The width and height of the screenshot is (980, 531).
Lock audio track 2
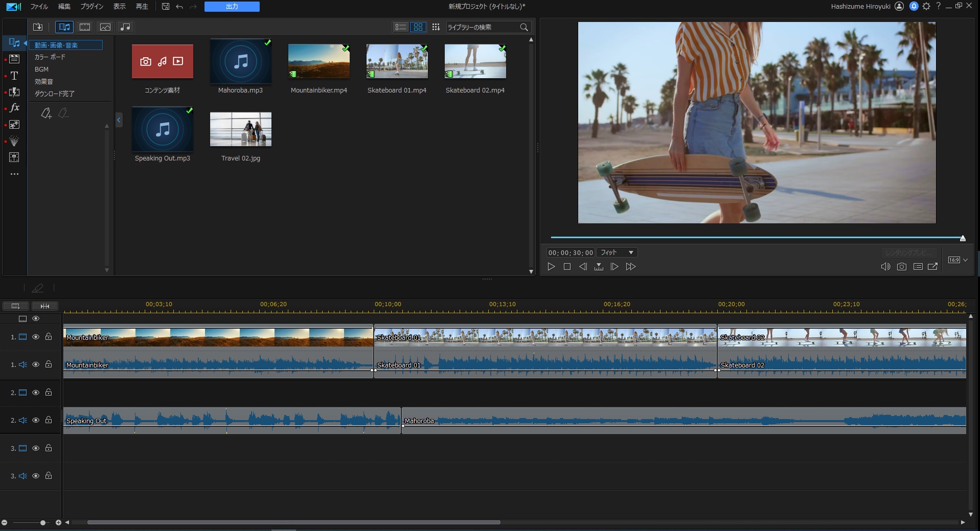49,420
